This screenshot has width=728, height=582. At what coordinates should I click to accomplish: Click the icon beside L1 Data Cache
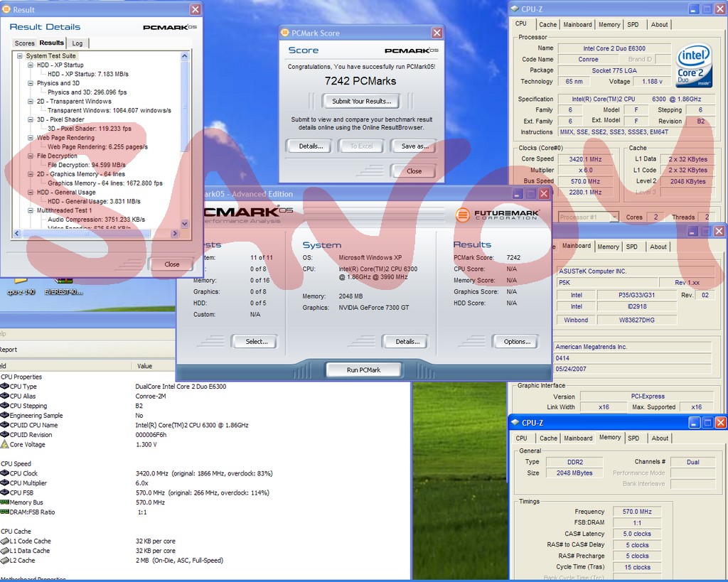click(x=5, y=551)
